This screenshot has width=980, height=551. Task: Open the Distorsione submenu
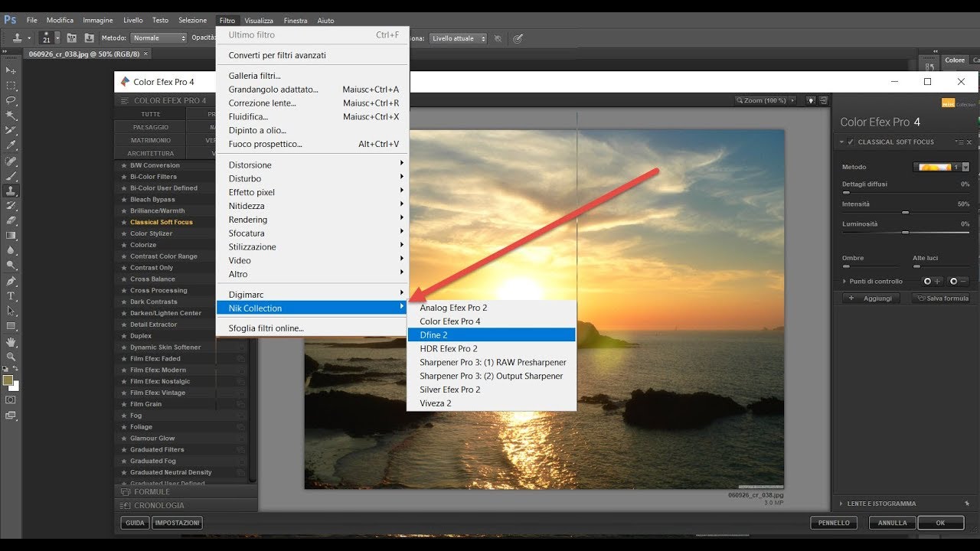click(x=313, y=165)
